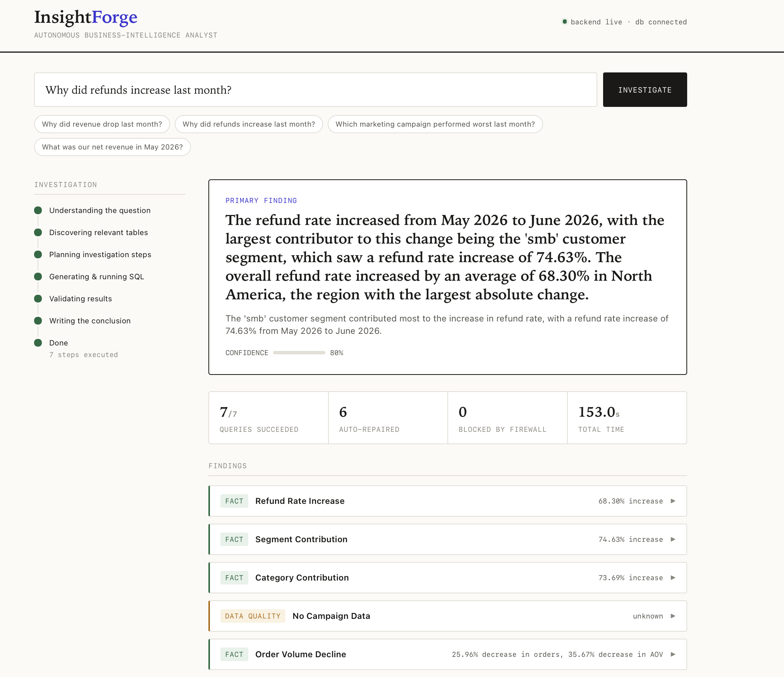Select 'Writing the conclusion' step label
The height and width of the screenshot is (677, 784).
[x=90, y=321]
